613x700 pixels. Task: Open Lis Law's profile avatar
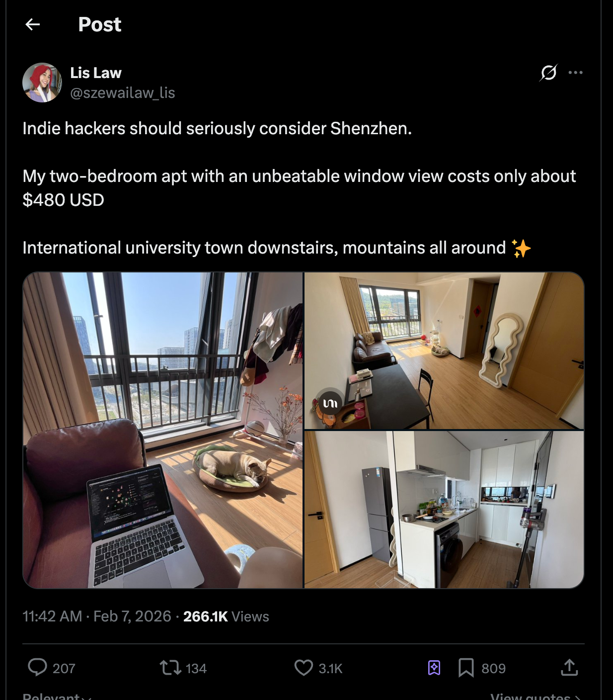point(42,83)
